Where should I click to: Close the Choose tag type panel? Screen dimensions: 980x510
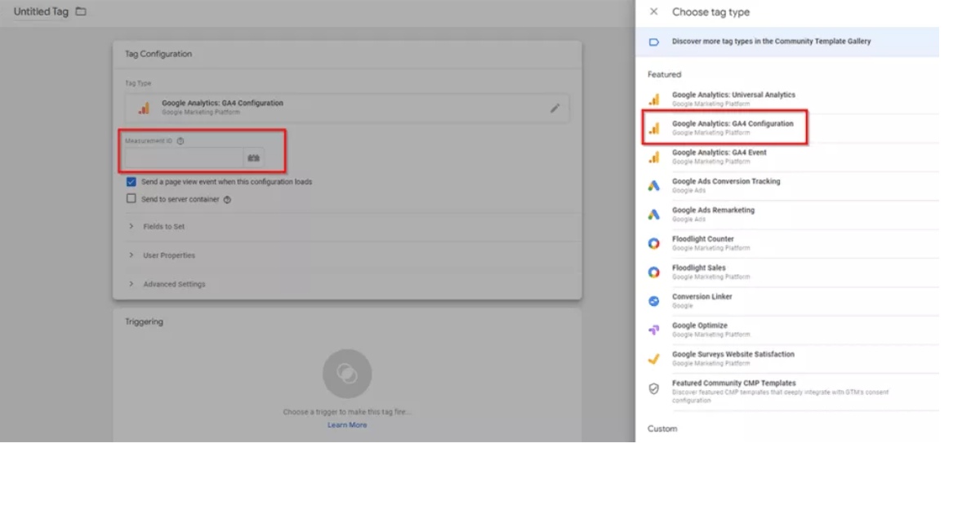pos(653,11)
